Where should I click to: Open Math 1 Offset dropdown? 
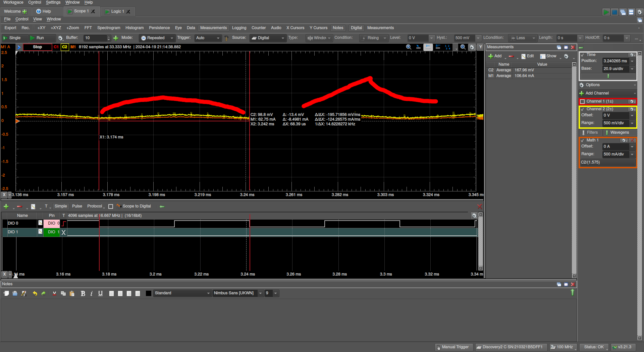pyautogui.click(x=632, y=146)
